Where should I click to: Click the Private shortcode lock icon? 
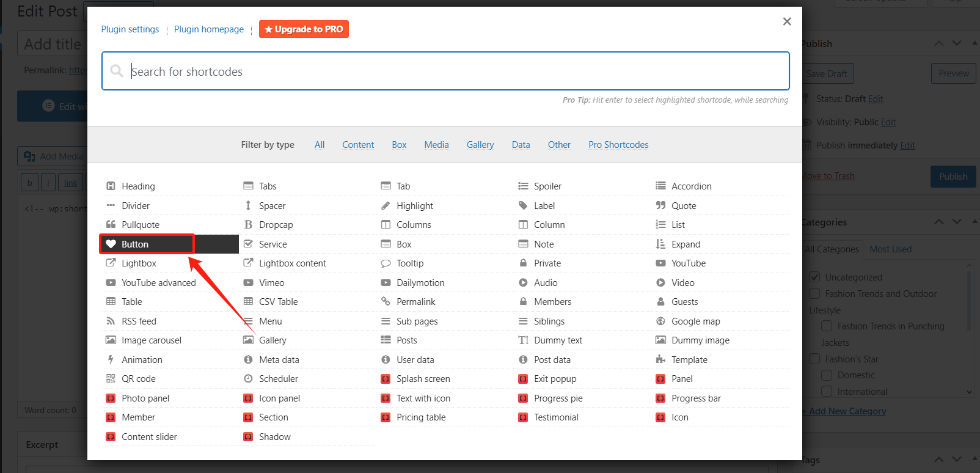tap(523, 263)
